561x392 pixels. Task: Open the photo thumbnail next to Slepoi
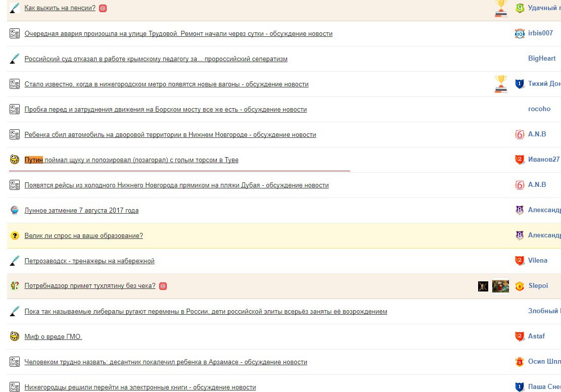click(500, 286)
